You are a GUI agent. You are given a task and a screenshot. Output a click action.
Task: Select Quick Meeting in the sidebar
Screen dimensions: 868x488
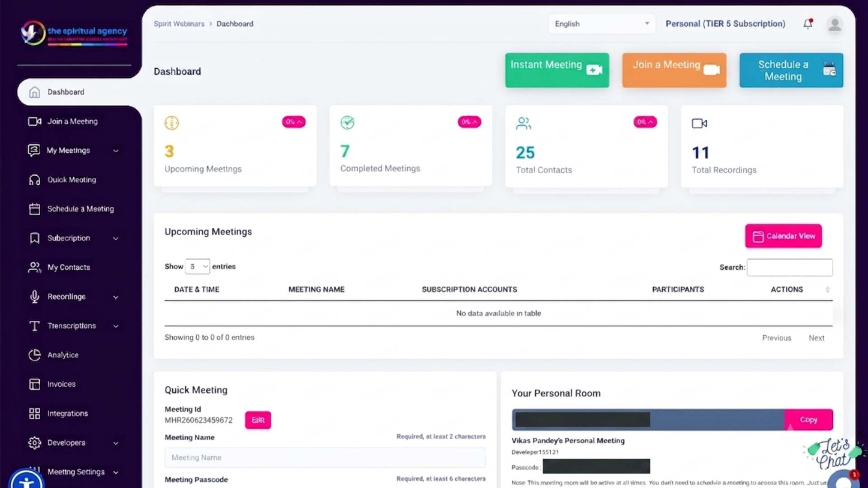[x=71, y=180]
